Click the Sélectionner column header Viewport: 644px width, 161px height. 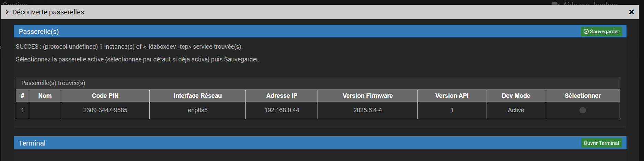click(x=583, y=96)
